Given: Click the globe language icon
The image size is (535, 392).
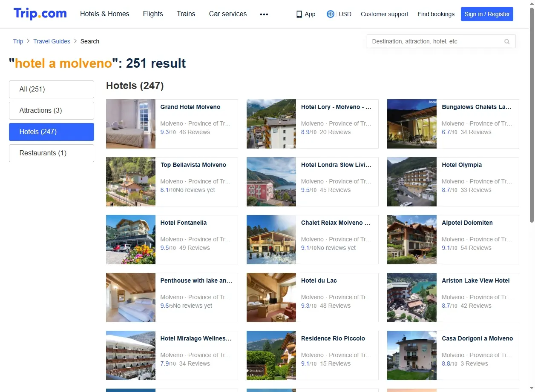Looking at the screenshot, I should (331, 14).
